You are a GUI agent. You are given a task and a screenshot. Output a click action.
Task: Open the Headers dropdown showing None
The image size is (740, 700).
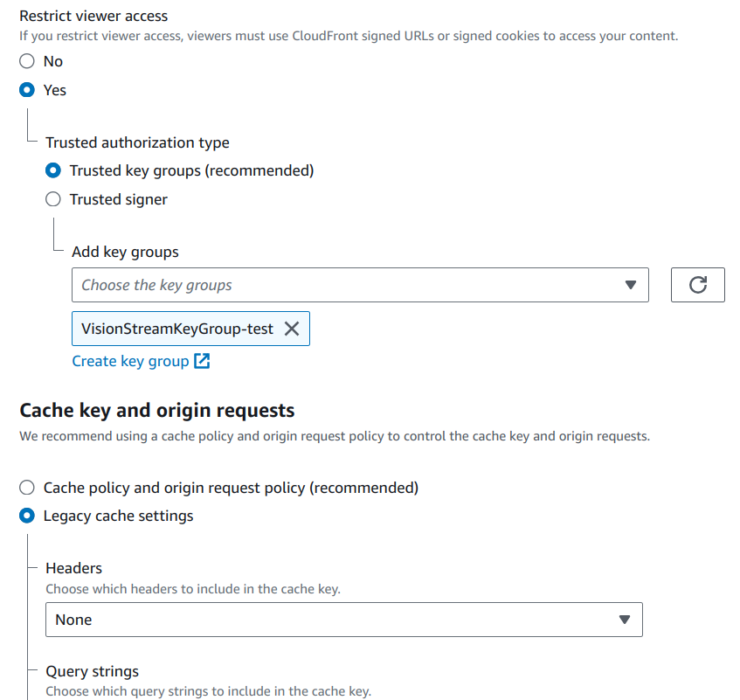(332, 620)
